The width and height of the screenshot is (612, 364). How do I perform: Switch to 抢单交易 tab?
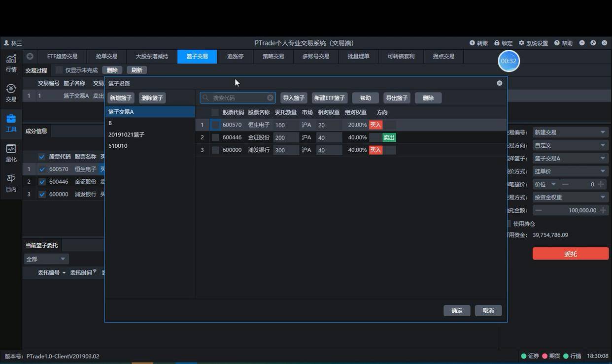pos(106,56)
